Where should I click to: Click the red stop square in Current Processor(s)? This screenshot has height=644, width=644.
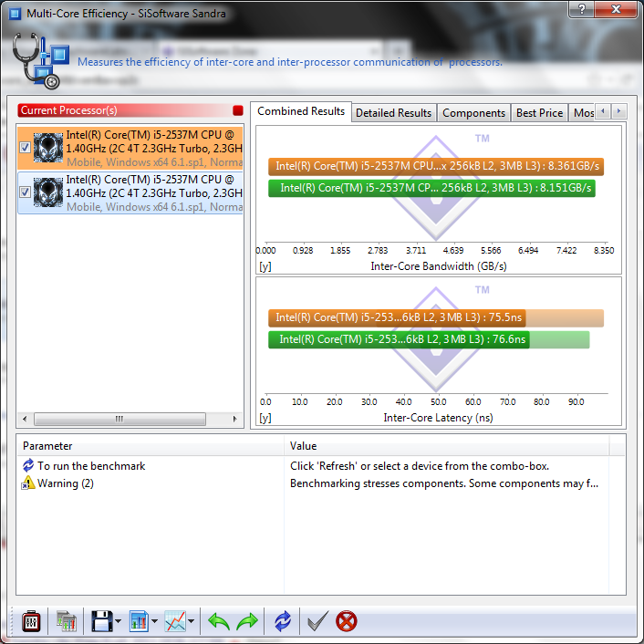coord(238,110)
